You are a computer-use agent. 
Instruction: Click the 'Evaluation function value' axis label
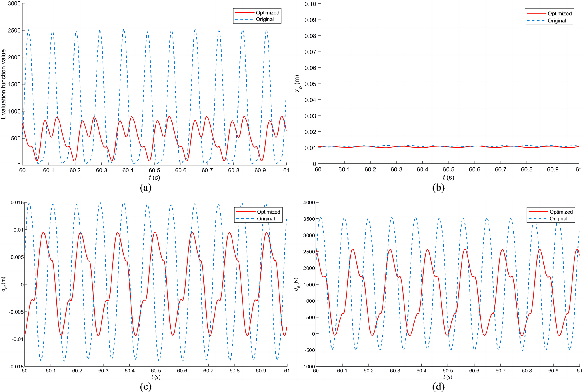(4, 84)
